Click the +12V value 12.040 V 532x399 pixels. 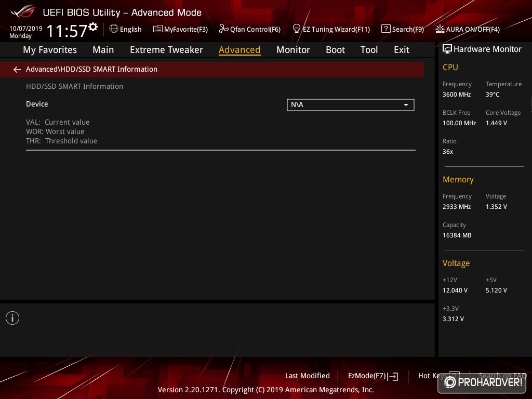point(455,290)
